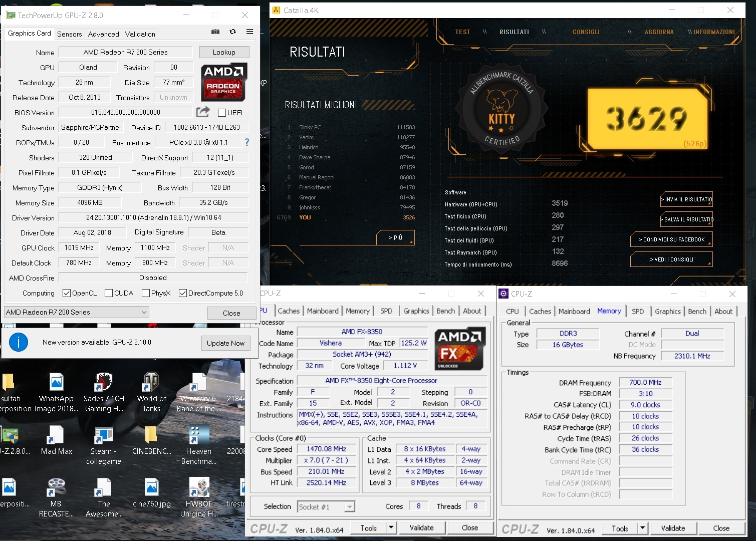This screenshot has height=541, width=756.
Task: Click Validate in CPU-Z CPU window
Action: pyautogui.click(x=421, y=527)
